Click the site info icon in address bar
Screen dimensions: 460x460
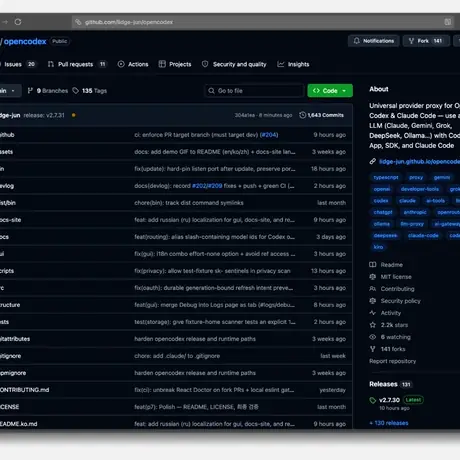(78, 22)
